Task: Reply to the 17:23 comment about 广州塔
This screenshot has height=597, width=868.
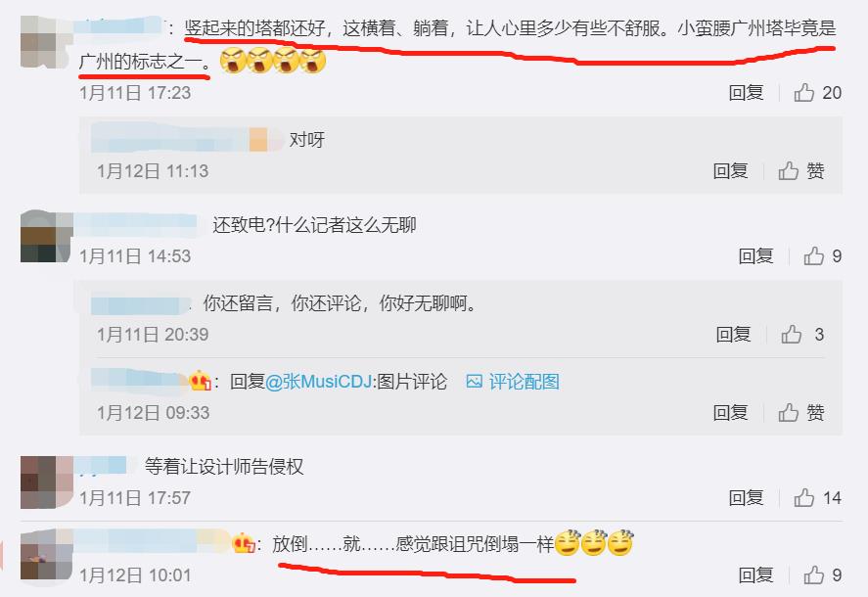Action: (x=746, y=92)
